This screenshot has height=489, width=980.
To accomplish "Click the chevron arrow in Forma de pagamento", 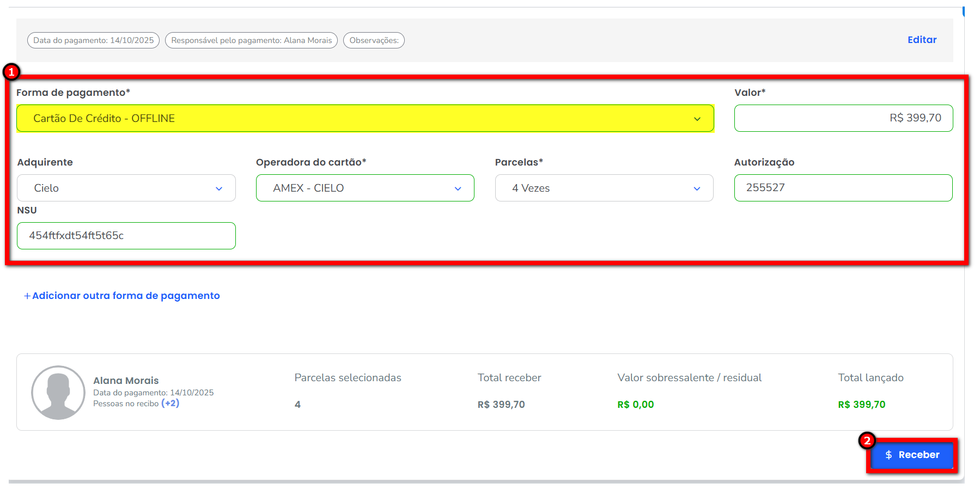I will tap(697, 119).
